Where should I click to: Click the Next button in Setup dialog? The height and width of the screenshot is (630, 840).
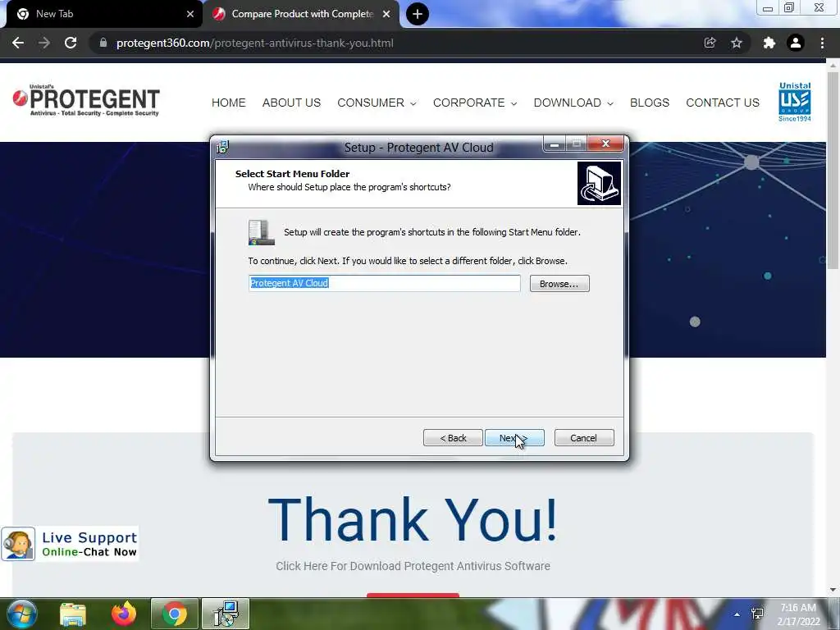coord(514,438)
